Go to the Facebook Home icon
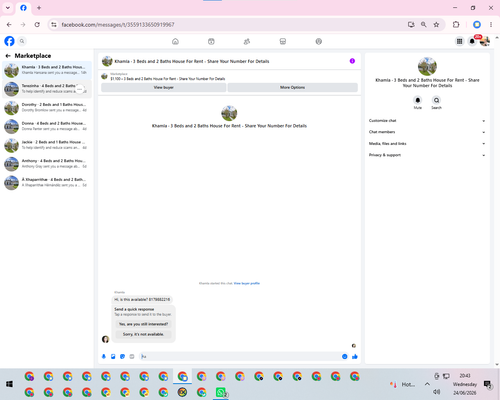The width and height of the screenshot is (500, 400). (175, 41)
